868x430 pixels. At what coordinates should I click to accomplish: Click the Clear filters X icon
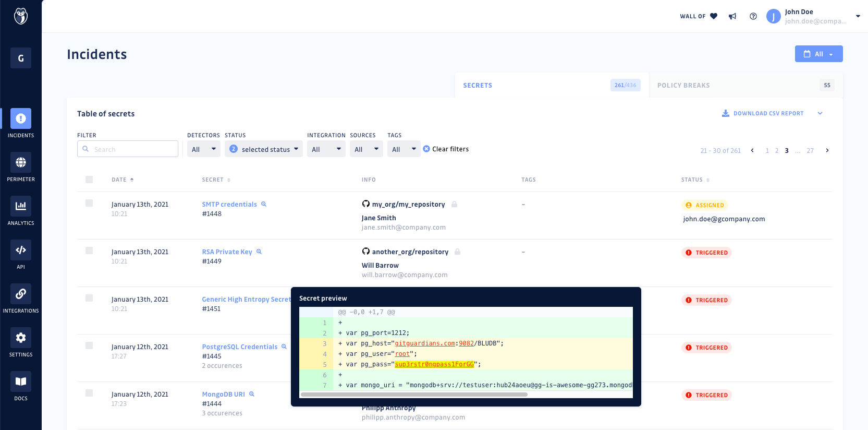pos(426,149)
